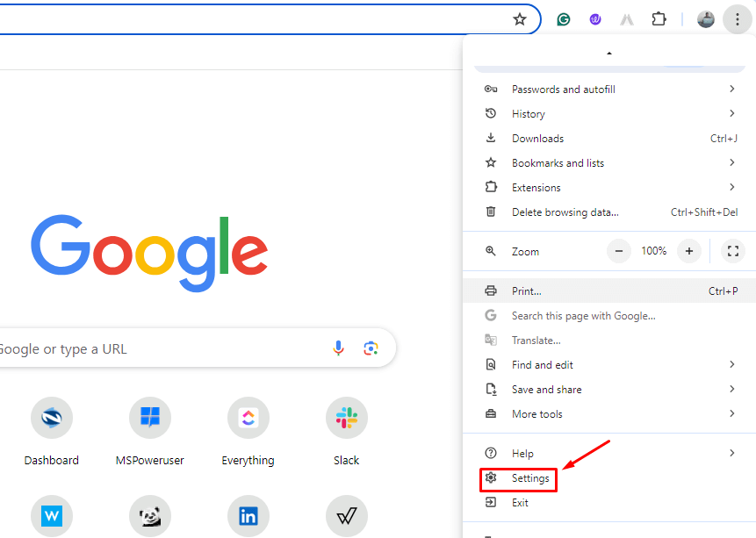The width and height of the screenshot is (756, 538).
Task: Select the Translate menu item
Action: coord(609,341)
